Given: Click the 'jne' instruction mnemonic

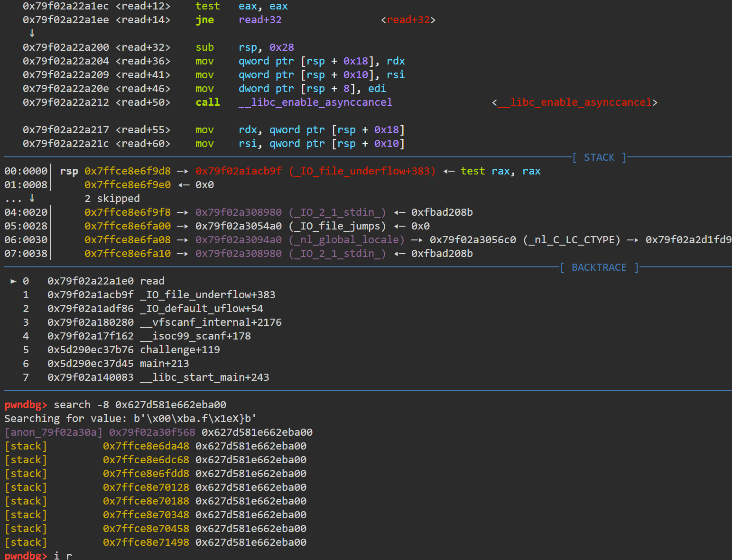Looking at the screenshot, I should click(204, 20).
